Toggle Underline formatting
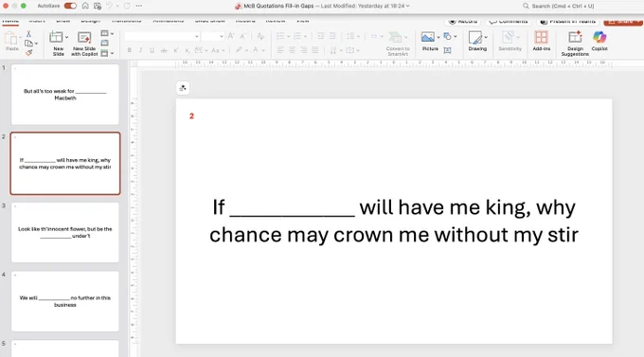Viewport: 644px width, 357px height. (152, 50)
